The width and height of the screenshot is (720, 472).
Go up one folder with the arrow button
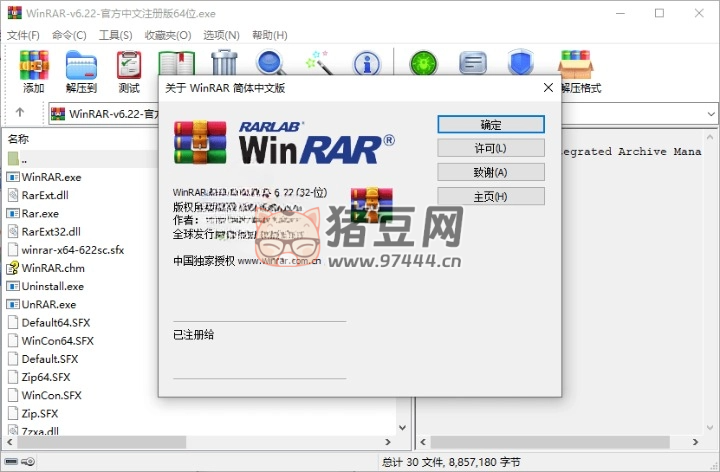tap(20, 113)
